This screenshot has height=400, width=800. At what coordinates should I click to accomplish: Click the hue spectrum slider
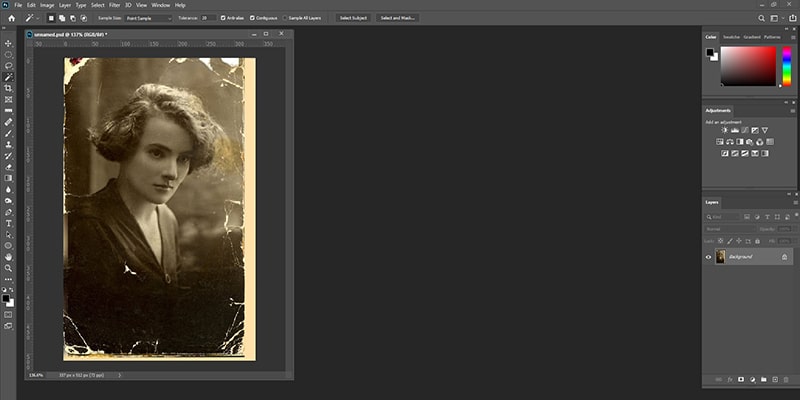(x=787, y=66)
